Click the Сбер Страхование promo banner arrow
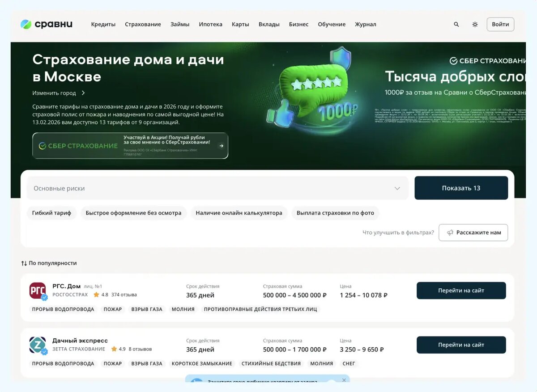537x392 pixels. [221, 146]
